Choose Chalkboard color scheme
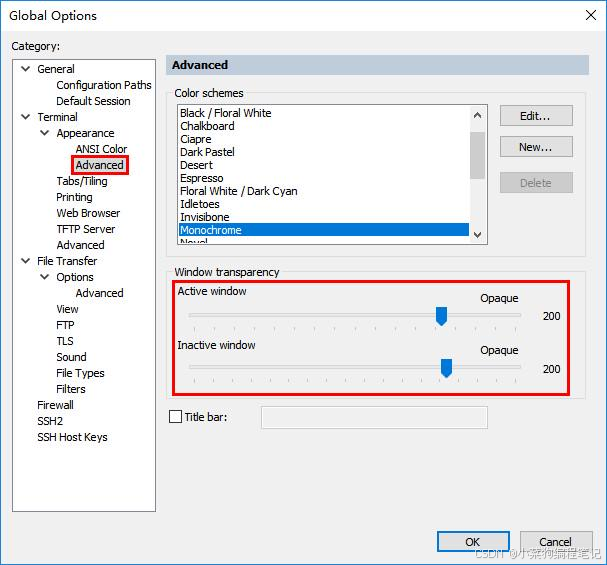The width and height of the screenshot is (607, 565). tap(324, 126)
